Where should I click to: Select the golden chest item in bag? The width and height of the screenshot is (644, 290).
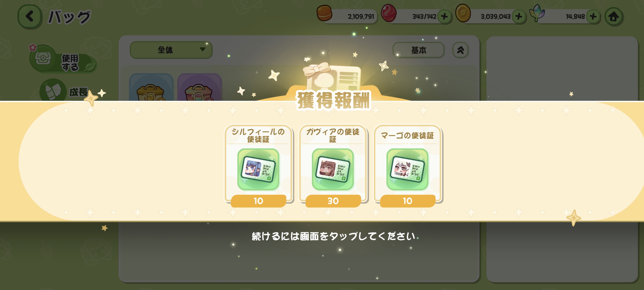(x=151, y=88)
